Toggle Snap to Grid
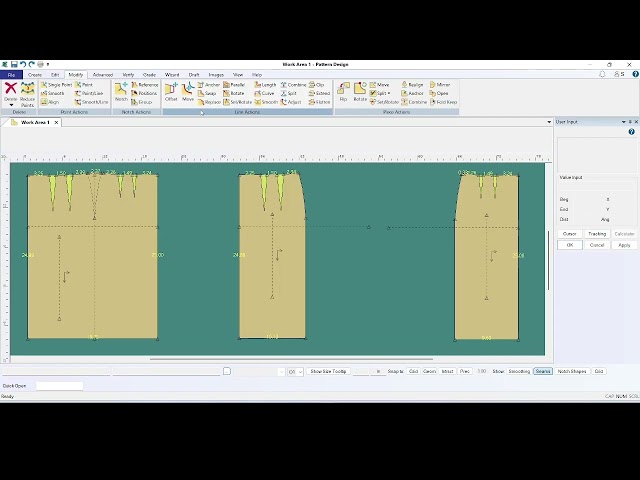Image resolution: width=640 pixels, height=480 pixels. 413,371
